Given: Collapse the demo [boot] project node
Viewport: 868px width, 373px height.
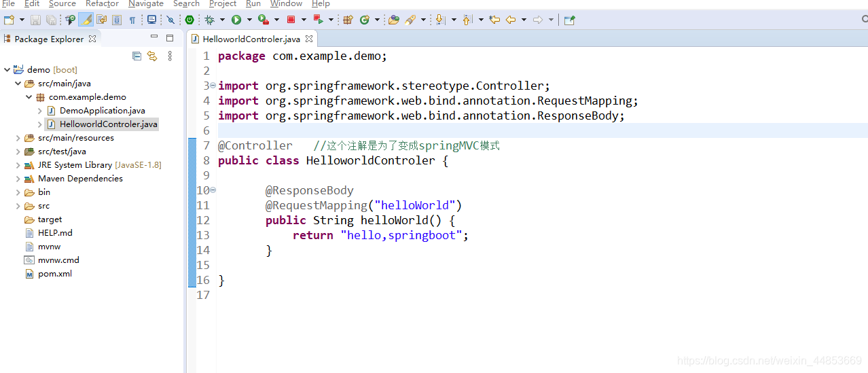Looking at the screenshot, I should [7, 69].
